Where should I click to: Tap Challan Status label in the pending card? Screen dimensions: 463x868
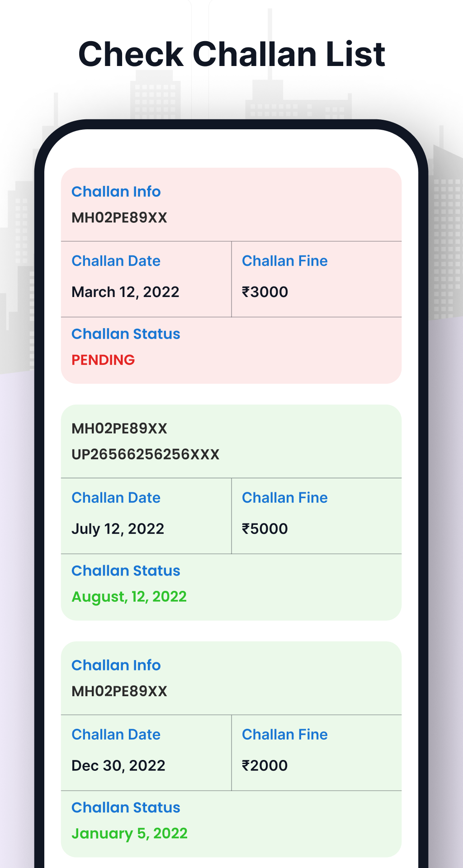pyautogui.click(x=126, y=334)
